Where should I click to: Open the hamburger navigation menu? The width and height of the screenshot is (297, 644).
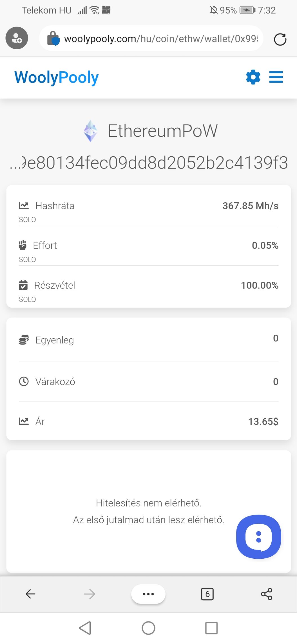pos(276,77)
